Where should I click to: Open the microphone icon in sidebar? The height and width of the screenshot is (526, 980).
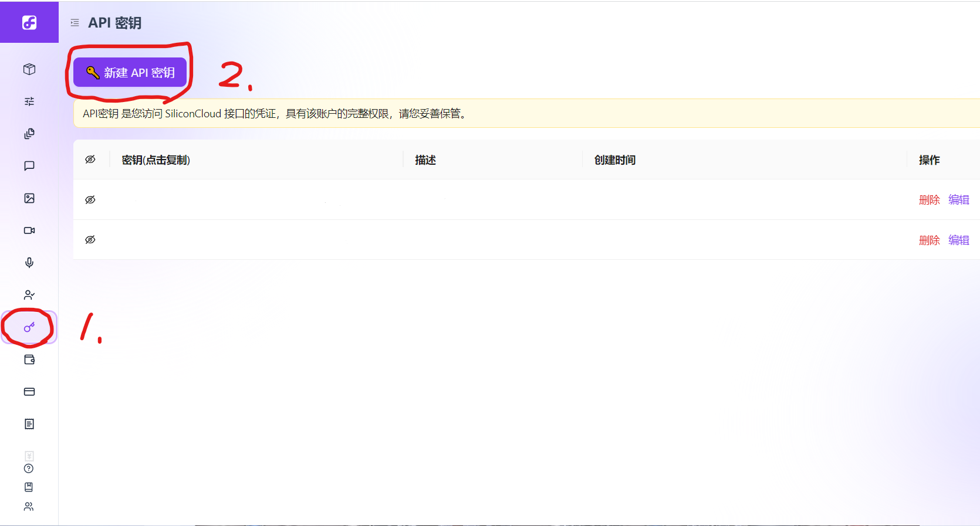click(29, 263)
